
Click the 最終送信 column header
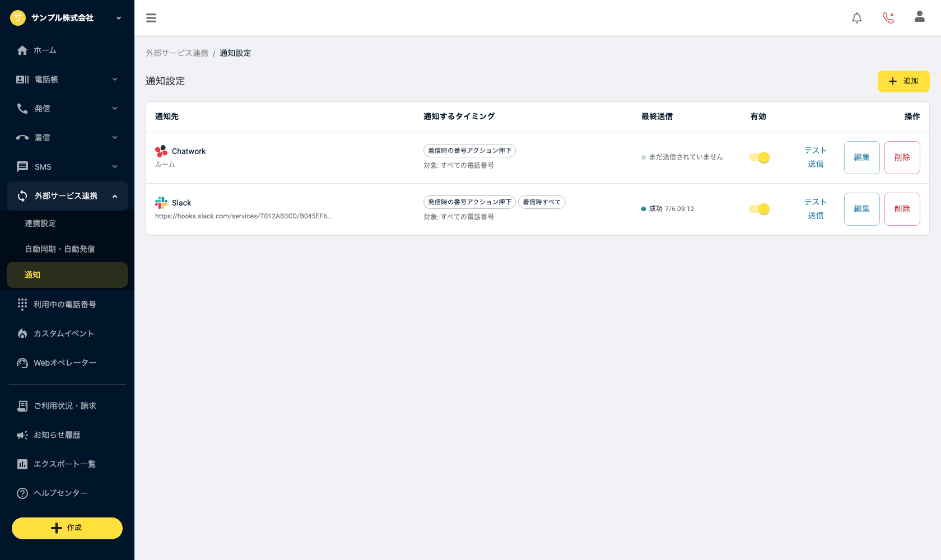click(x=657, y=116)
